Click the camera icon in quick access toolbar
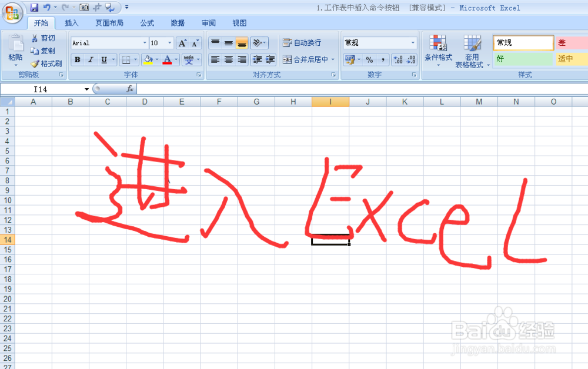This screenshot has height=369, width=588. click(84, 7)
